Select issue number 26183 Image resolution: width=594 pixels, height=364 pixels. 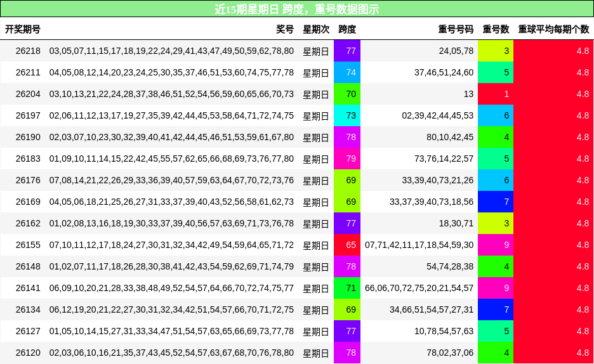[28, 159]
